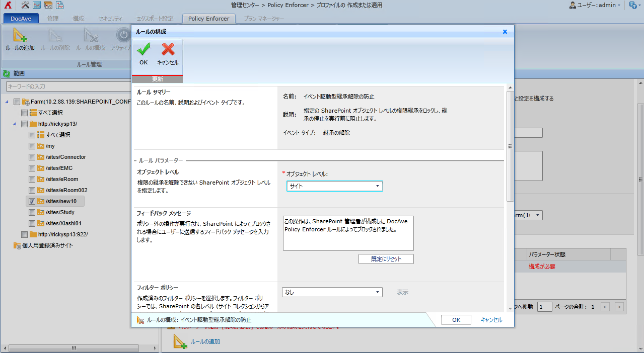Click the admin user avatar icon

[573, 5]
